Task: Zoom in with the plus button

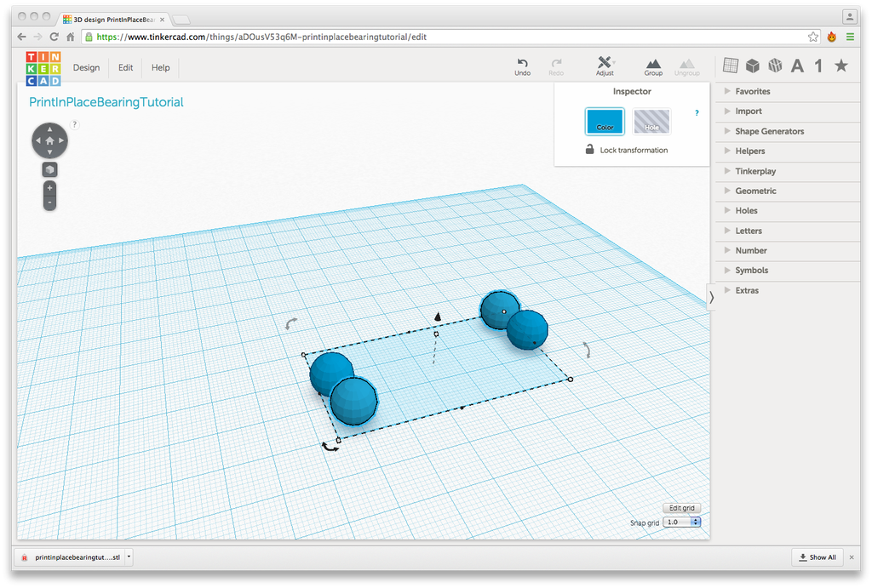Action: [x=49, y=188]
